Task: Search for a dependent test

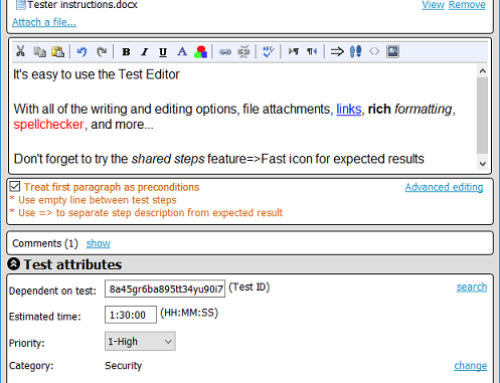Action: point(471,287)
